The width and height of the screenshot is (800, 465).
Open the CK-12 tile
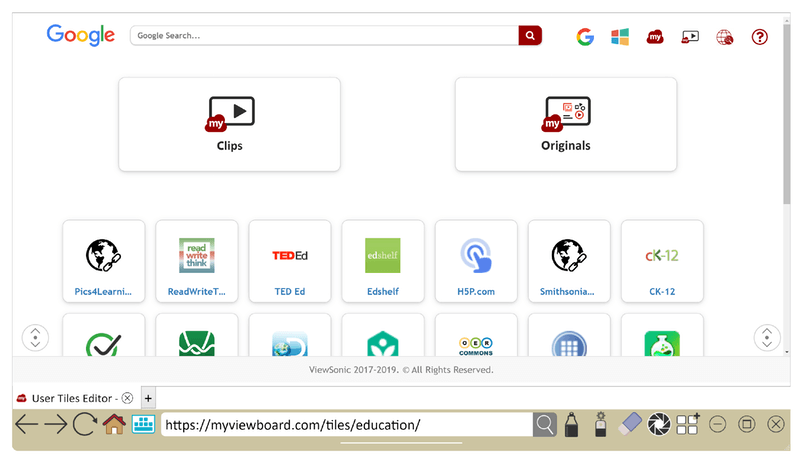662,261
